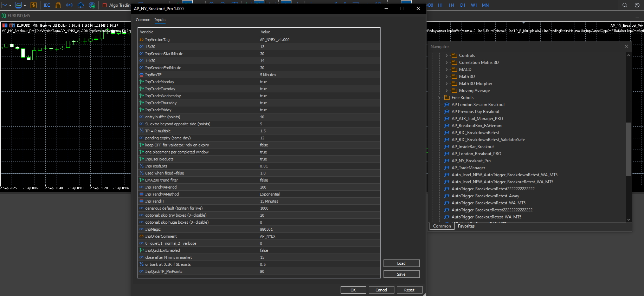Switch chart to W1 timeframe
This screenshot has height=296, width=644.
[x=474, y=5]
